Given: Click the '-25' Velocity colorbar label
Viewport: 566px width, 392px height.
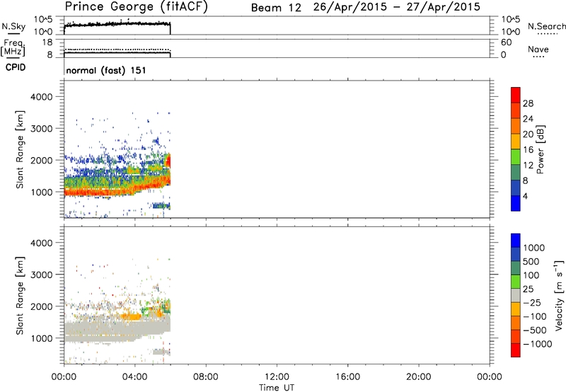Looking at the screenshot, I should 531,303.
